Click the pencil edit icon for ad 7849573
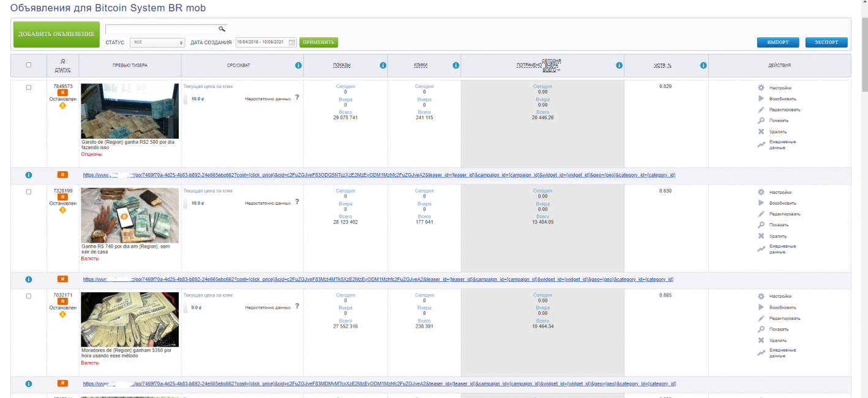868x398 pixels. tap(761, 109)
